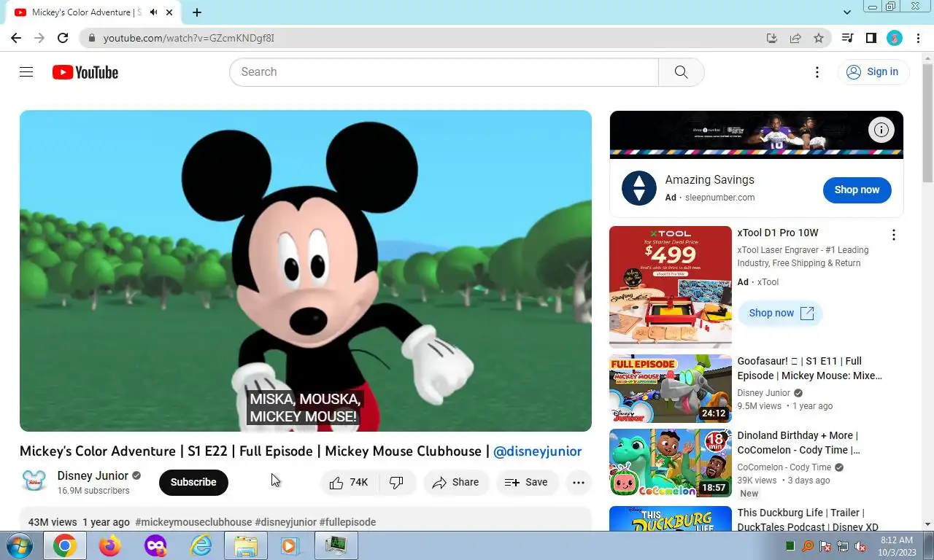Open a new browser tab
The image size is (934, 560).
(197, 12)
